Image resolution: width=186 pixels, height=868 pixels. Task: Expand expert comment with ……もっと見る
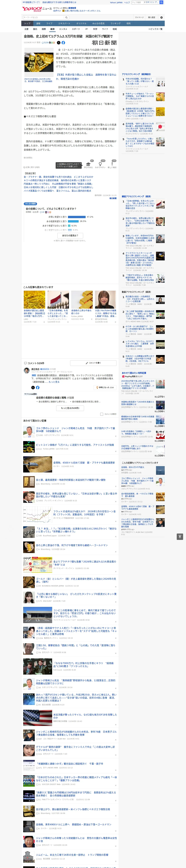pos(54,382)
